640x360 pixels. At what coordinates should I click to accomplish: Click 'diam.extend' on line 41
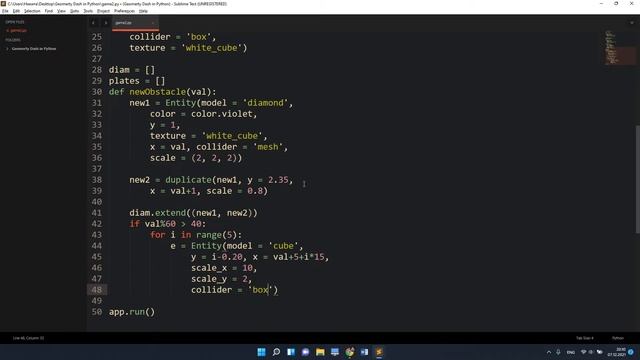(158, 213)
